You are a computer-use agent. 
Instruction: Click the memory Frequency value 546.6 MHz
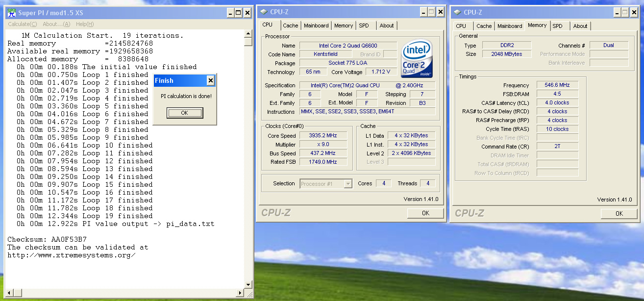pyautogui.click(x=557, y=85)
